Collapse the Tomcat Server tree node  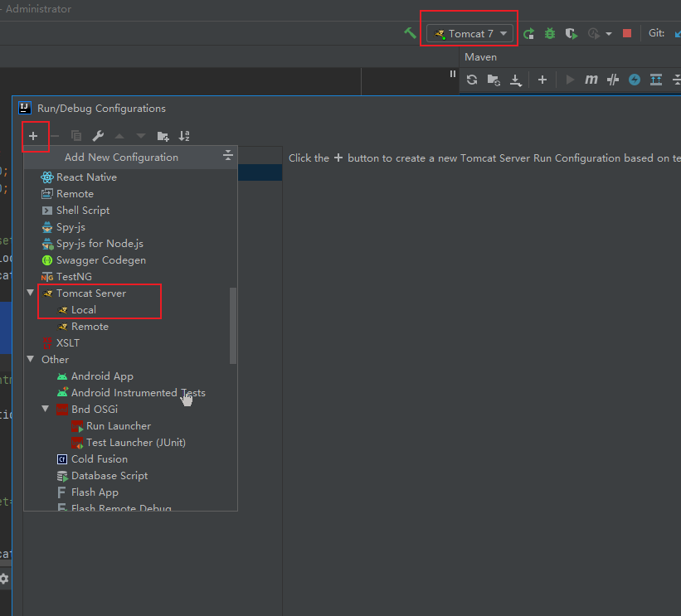tap(32, 293)
